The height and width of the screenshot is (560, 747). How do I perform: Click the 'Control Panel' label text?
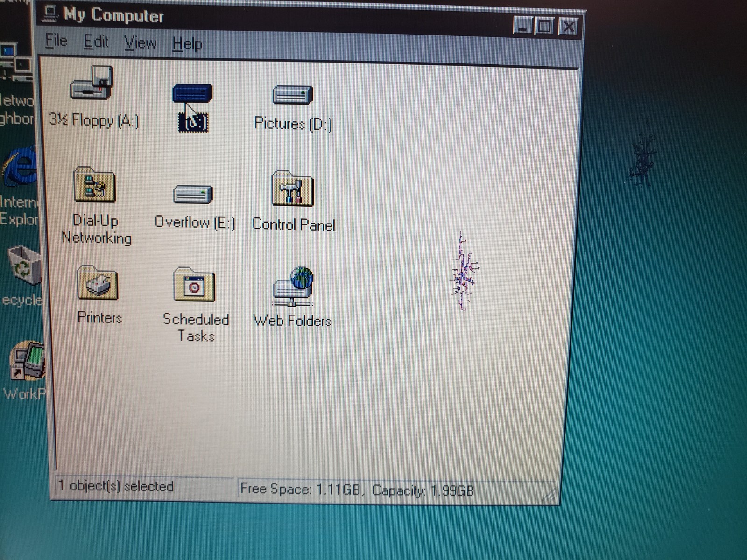(294, 224)
